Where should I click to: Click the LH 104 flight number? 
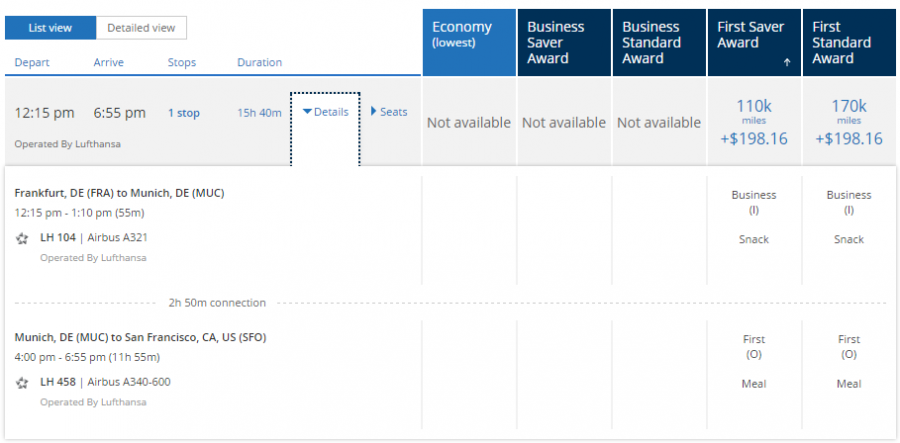[57, 238]
